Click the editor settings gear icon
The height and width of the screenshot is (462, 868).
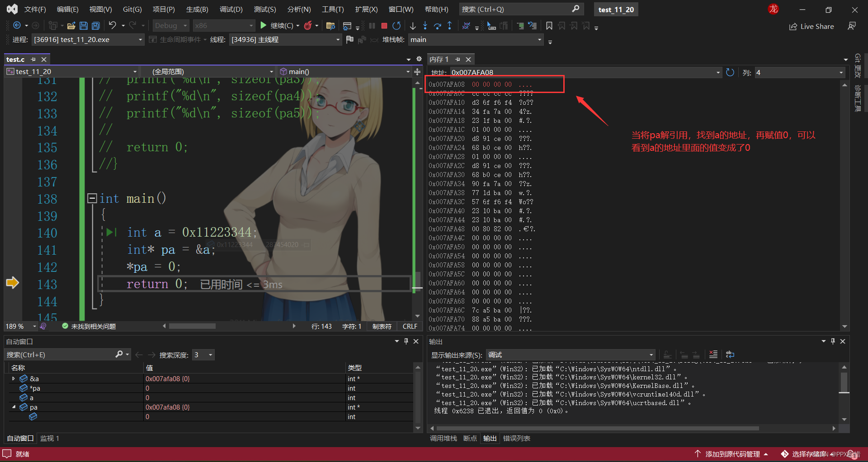(x=419, y=59)
